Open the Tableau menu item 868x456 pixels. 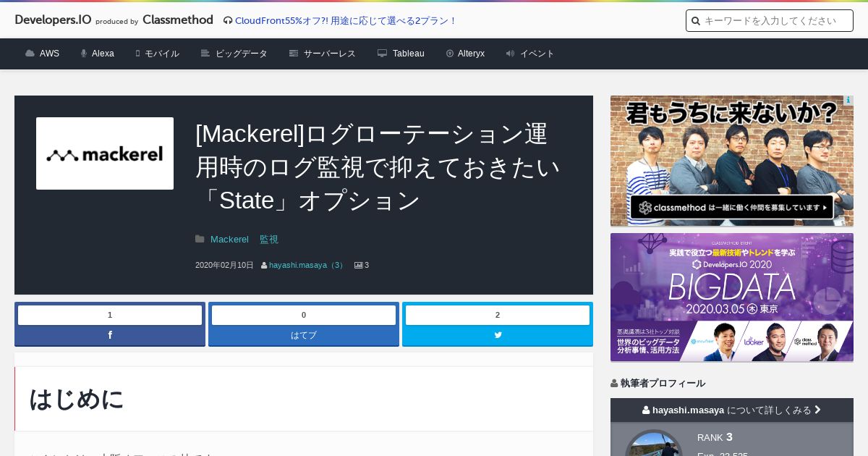click(409, 54)
